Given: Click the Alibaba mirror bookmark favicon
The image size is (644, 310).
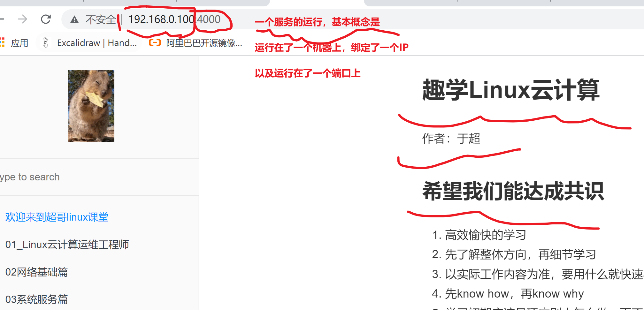Looking at the screenshot, I should coord(155,42).
